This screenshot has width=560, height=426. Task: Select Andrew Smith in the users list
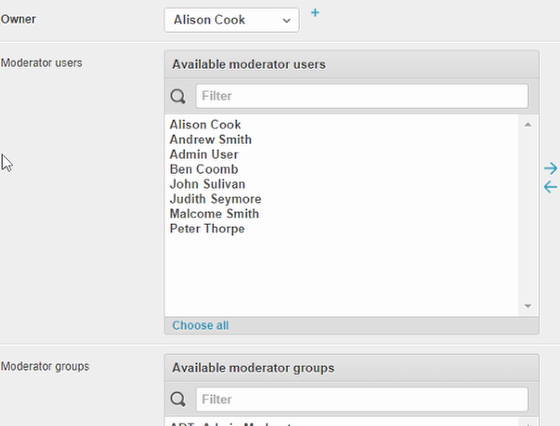tap(210, 140)
